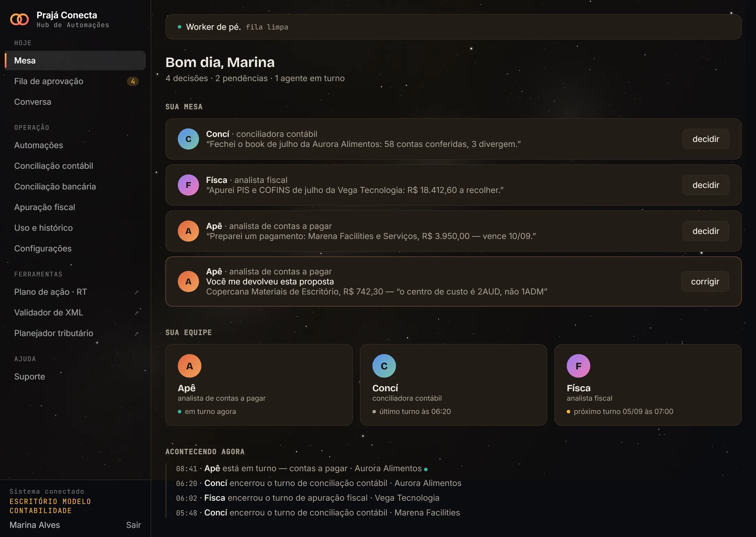Go to Fila de aprovação

tap(75, 81)
